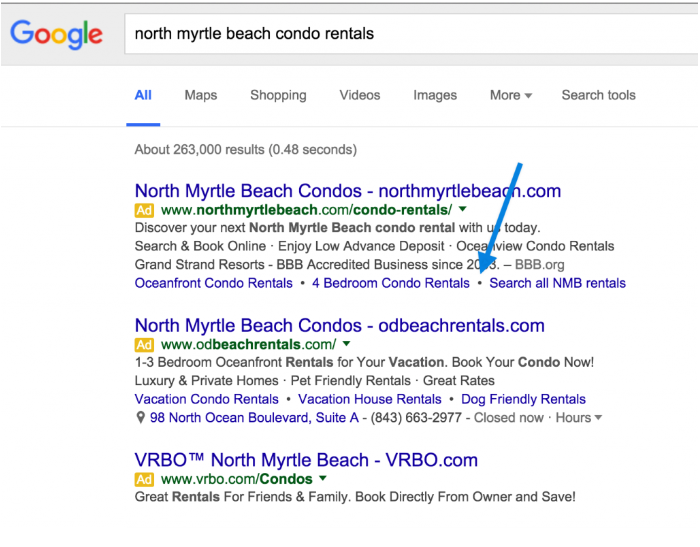Image resolution: width=700 pixels, height=547 pixels.
Task: Expand the More dropdown menu
Action: click(x=511, y=95)
